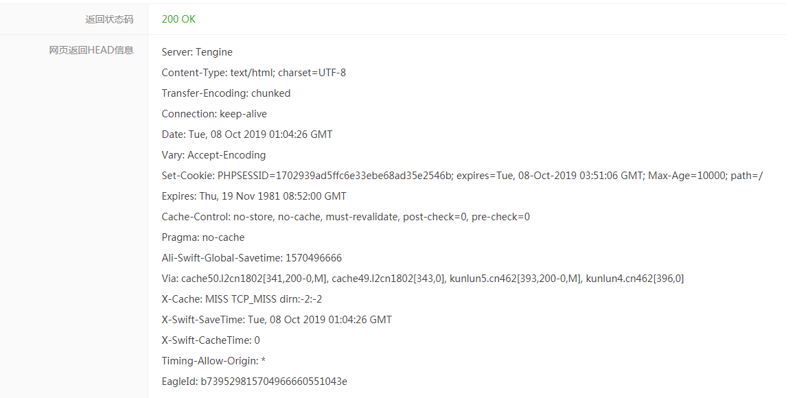Screen dimensions: 799x398
Task: Click the 200 OK status code
Action: [x=178, y=19]
